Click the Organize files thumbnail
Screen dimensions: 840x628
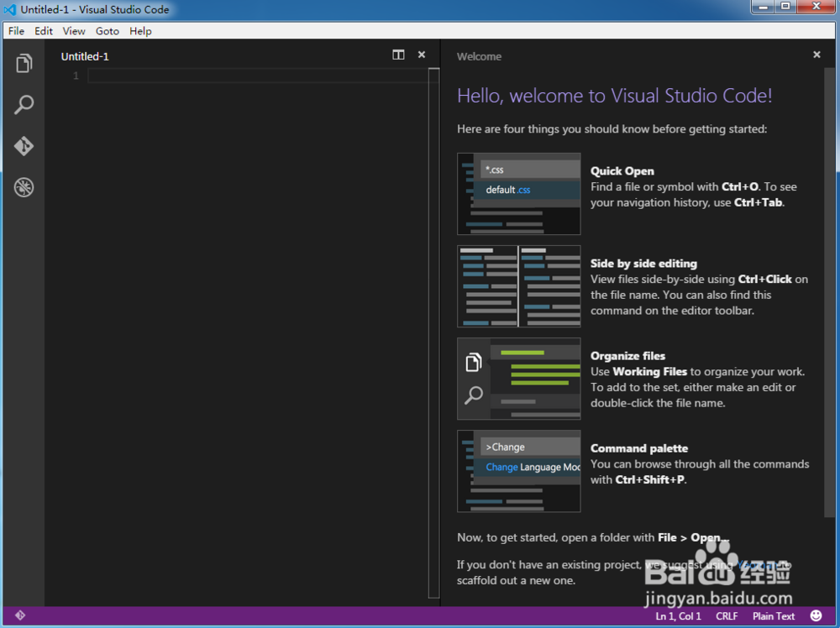pyautogui.click(x=518, y=379)
